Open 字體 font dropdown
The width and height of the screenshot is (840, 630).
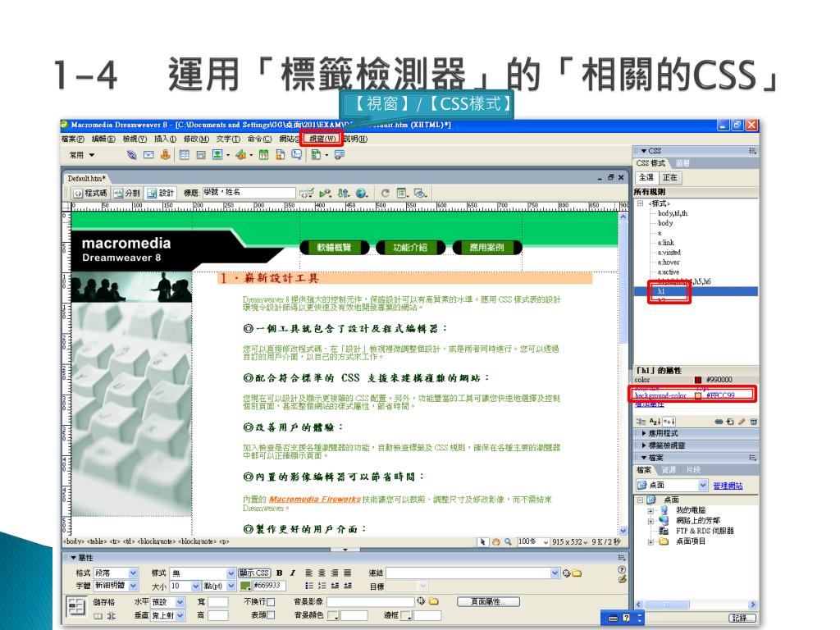pos(134,586)
